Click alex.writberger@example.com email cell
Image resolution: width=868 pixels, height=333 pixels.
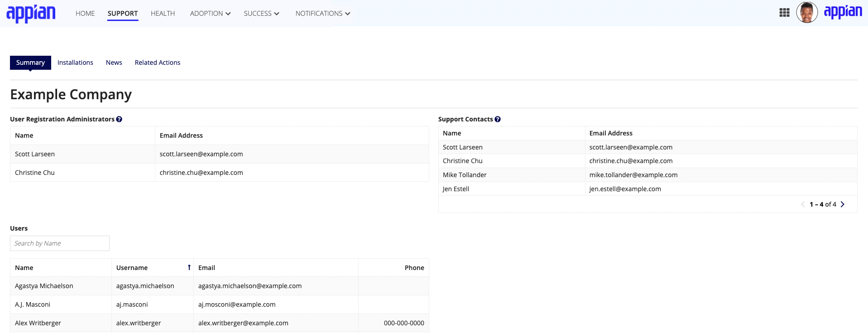click(x=243, y=323)
